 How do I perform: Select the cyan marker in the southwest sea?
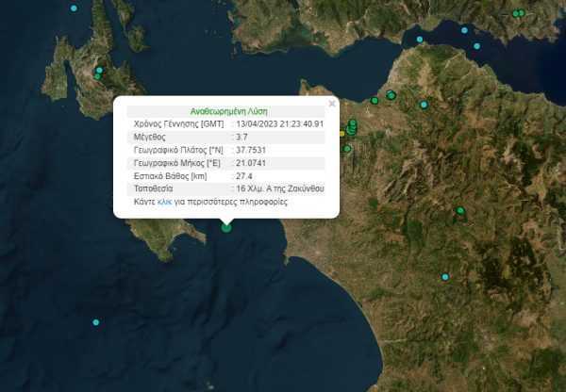click(95, 322)
